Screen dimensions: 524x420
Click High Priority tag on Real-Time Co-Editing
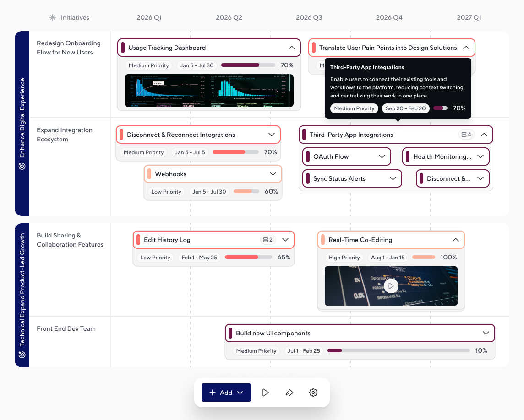(x=344, y=258)
